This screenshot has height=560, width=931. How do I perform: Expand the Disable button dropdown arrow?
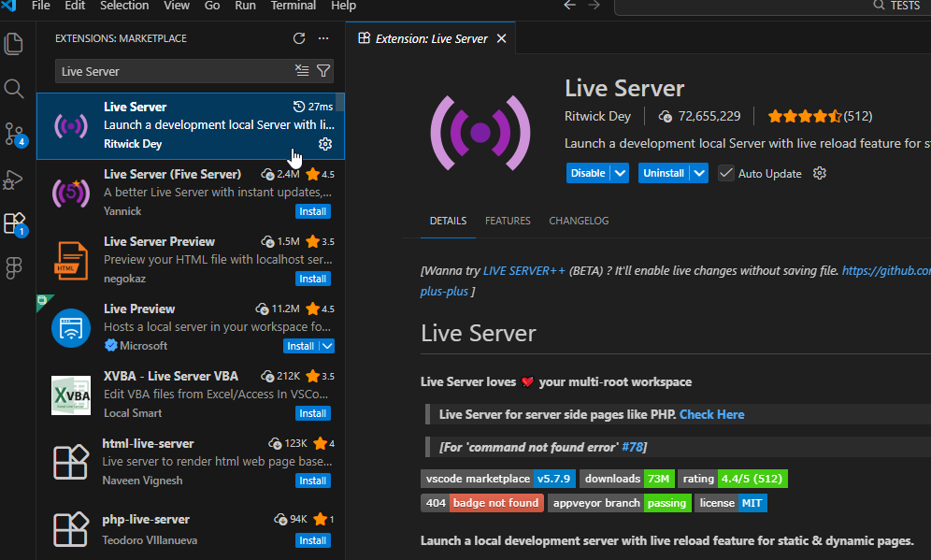[x=620, y=173]
